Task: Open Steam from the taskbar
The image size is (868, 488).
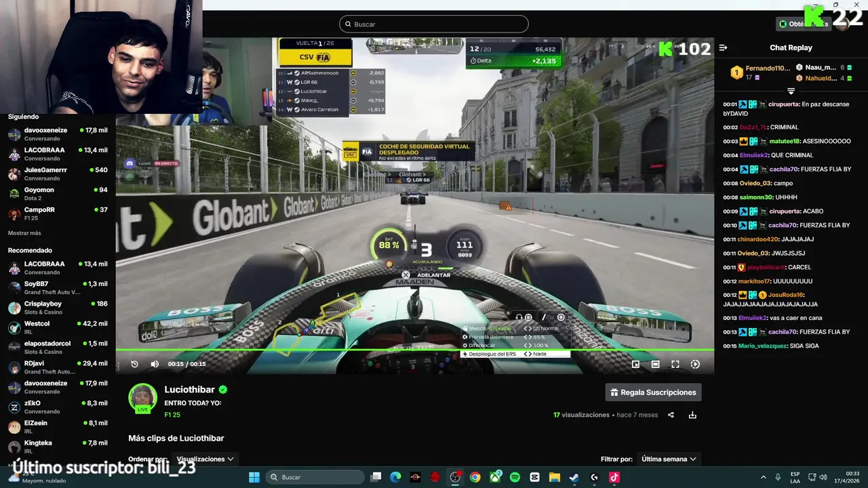Action: [x=574, y=477]
